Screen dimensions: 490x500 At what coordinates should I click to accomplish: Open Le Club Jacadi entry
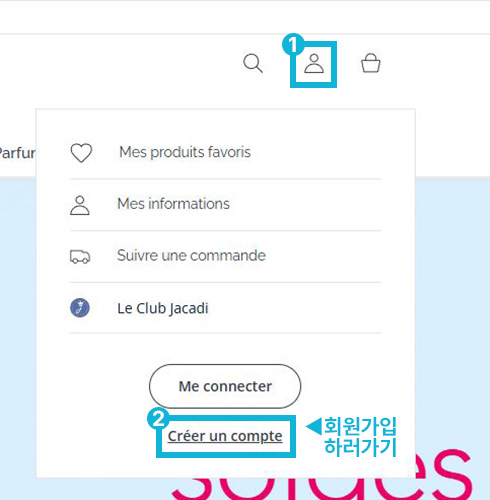click(163, 308)
